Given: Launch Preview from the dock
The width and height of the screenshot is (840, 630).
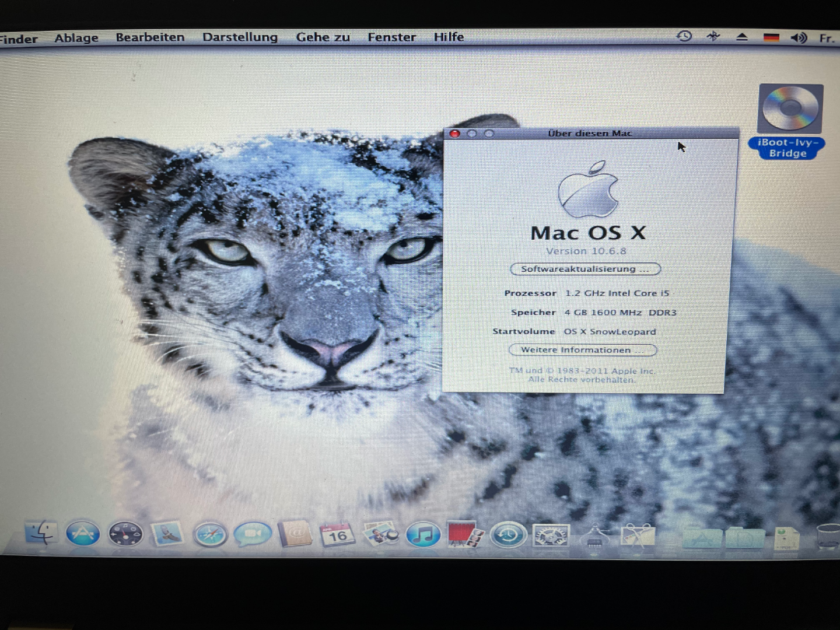Looking at the screenshot, I should coord(380,534).
